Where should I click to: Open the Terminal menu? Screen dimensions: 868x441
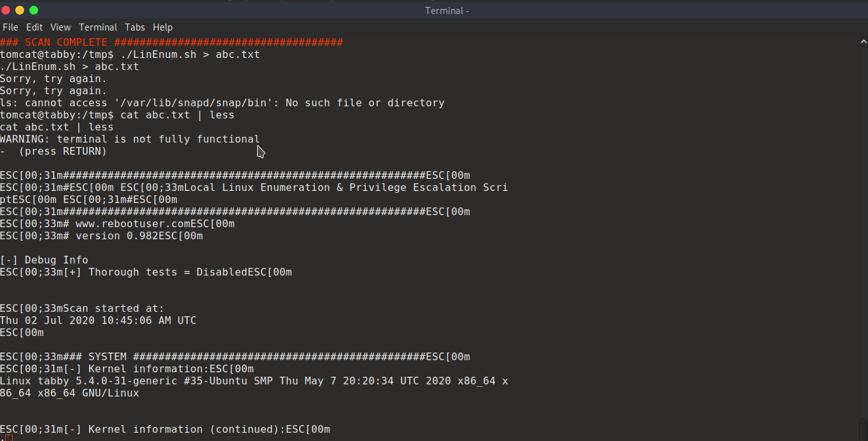click(98, 27)
